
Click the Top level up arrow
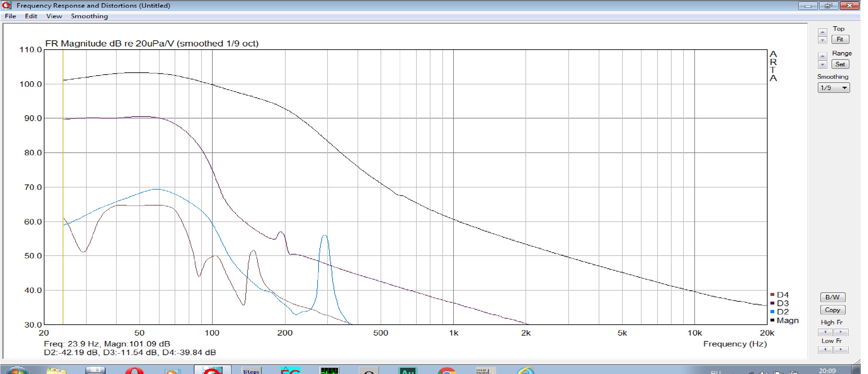[x=822, y=33]
